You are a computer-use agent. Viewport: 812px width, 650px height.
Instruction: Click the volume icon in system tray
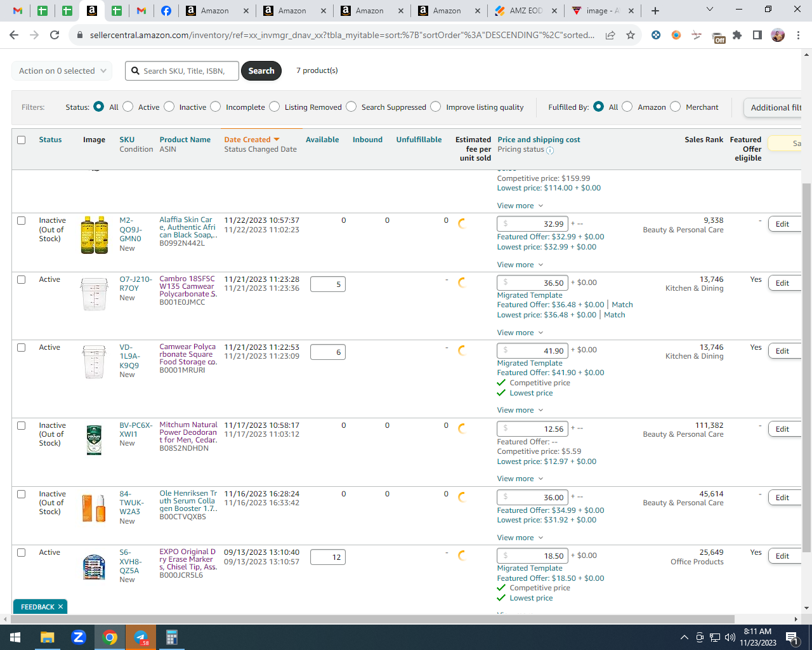click(x=730, y=637)
